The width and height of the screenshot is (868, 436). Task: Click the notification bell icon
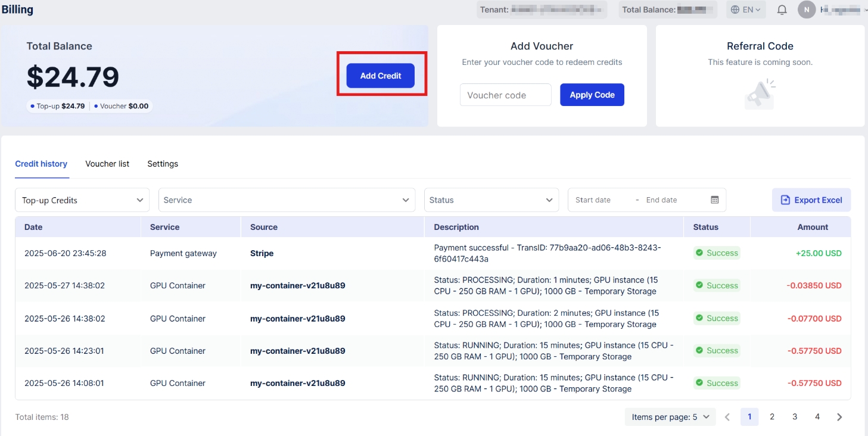click(x=782, y=10)
